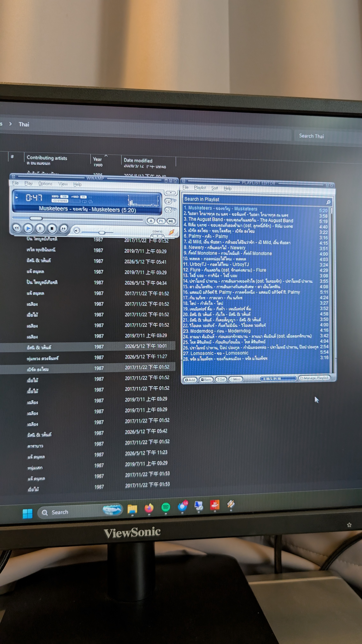
Task: Select playlist track 12 Flure
Action: 255,270
